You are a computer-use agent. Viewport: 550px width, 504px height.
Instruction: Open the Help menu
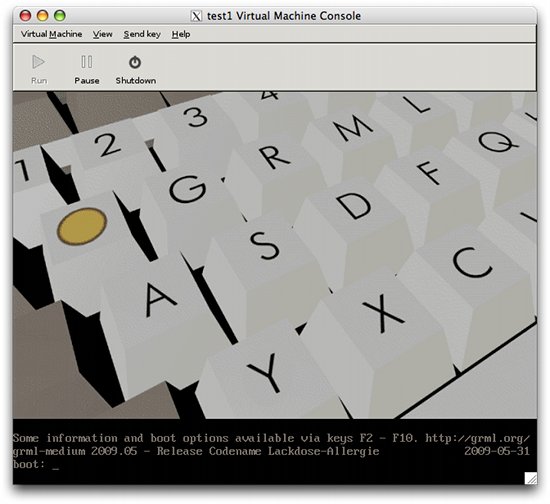[x=181, y=34]
